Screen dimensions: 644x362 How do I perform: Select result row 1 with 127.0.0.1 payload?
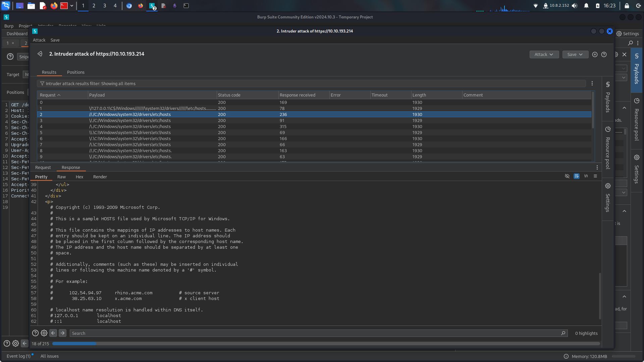314,108
